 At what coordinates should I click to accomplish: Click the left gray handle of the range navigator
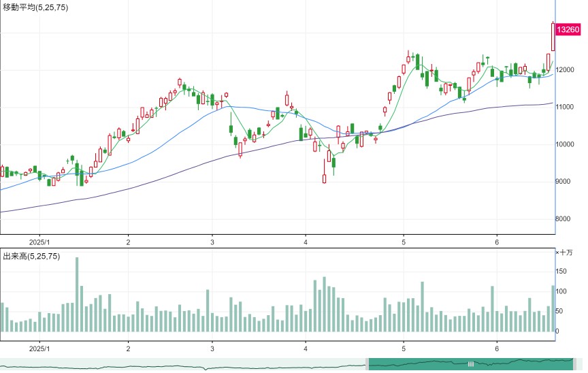(367, 364)
